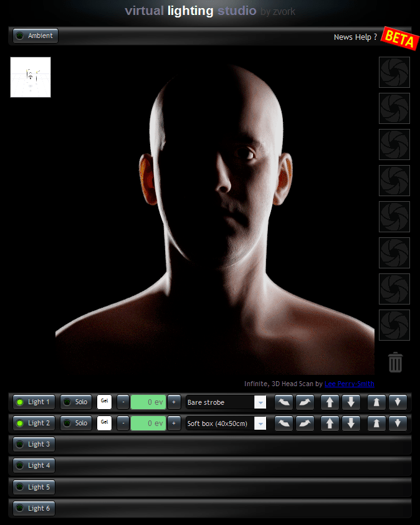Toggle the Ambient light
The image size is (420, 525).
[36, 36]
